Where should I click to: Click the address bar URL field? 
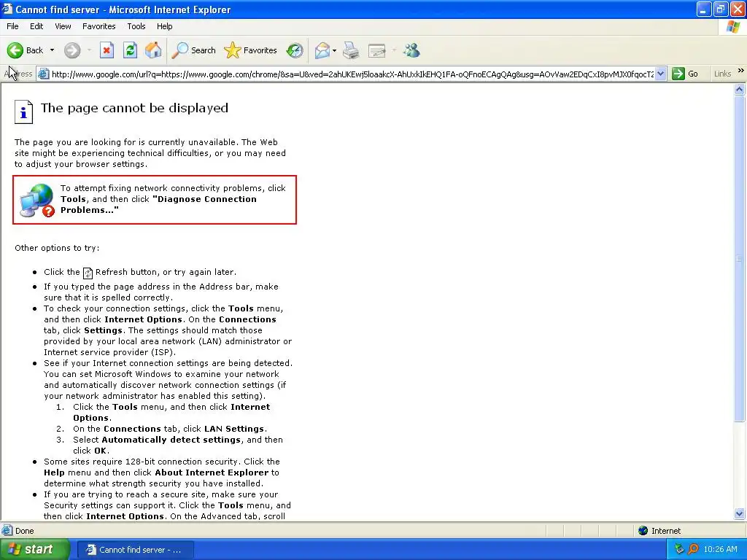tap(352, 74)
